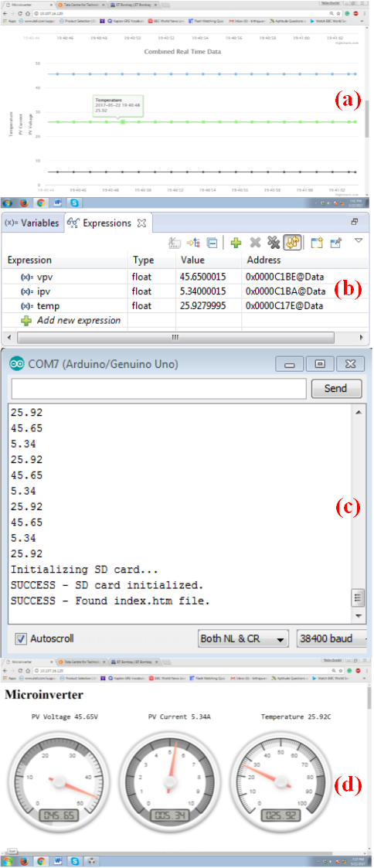
Task: Open the view menu triangle in Expressions panel
Action: tap(358, 241)
